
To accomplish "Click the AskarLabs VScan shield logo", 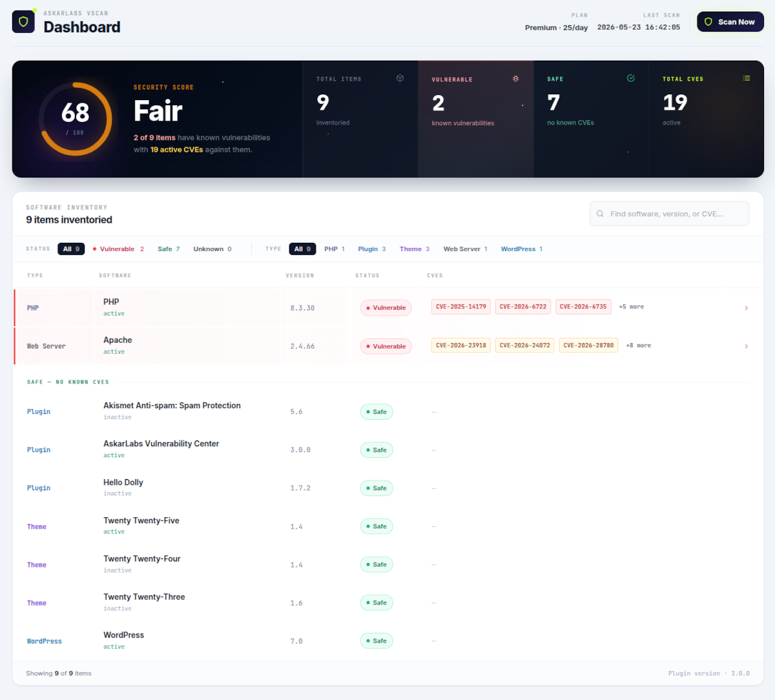I will 23,22.
